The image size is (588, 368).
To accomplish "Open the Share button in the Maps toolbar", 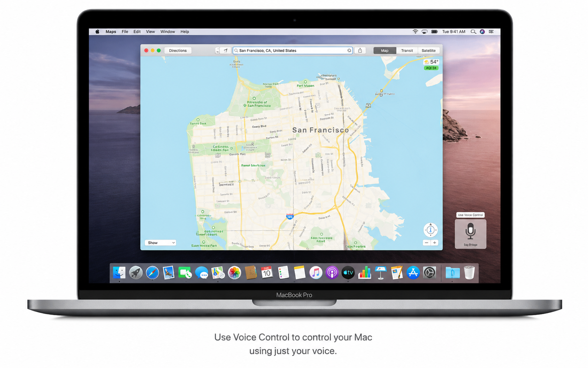I will tap(360, 50).
